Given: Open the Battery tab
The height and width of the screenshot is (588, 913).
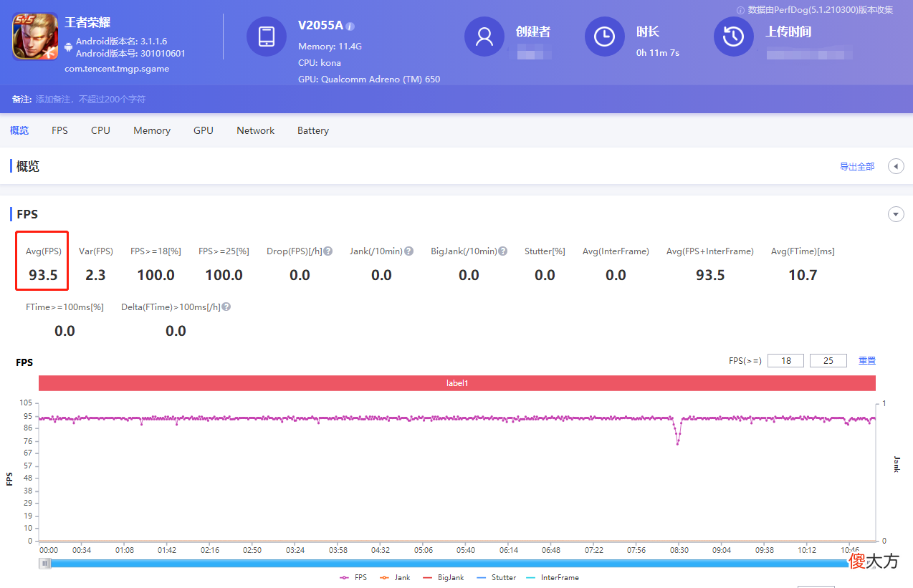Looking at the screenshot, I should (313, 130).
